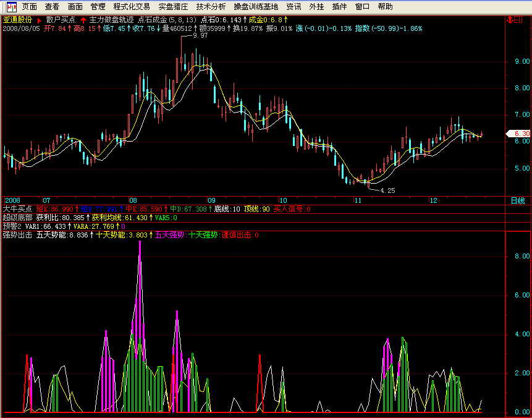Screen dimensions: 532x418
Task: Click the yellow up arrow after 成金 value
Action: [x=286, y=20]
